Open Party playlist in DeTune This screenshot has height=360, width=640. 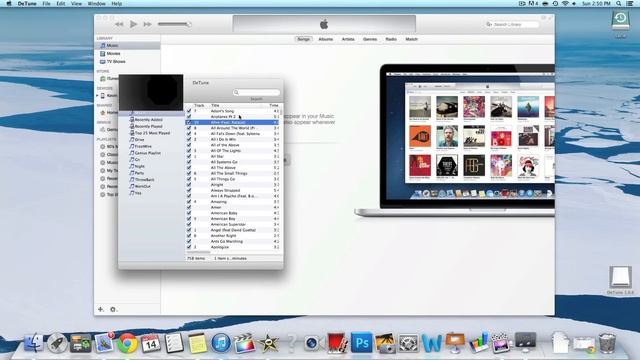click(x=139, y=173)
